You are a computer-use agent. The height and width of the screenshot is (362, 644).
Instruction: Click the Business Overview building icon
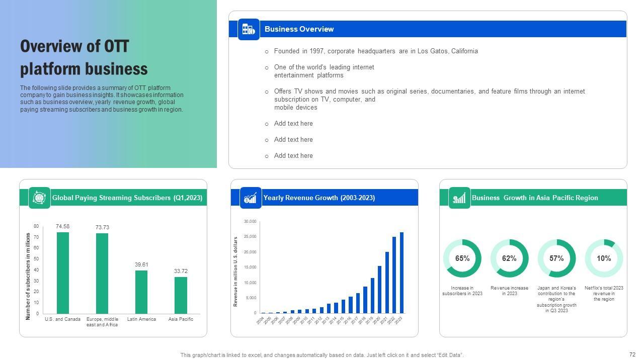tap(249, 29)
